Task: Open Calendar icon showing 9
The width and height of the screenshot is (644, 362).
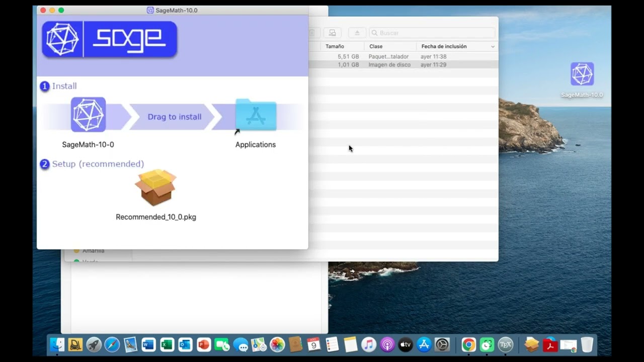Action: 314,345
